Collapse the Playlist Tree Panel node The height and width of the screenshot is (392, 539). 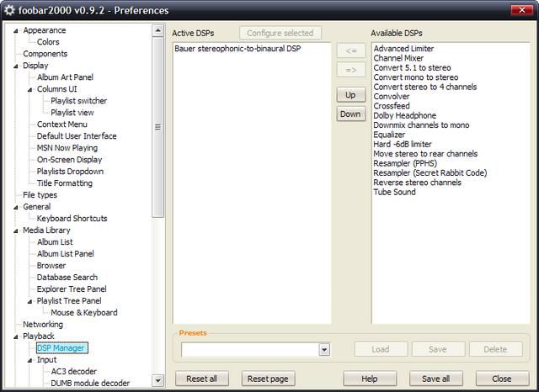click(30, 302)
